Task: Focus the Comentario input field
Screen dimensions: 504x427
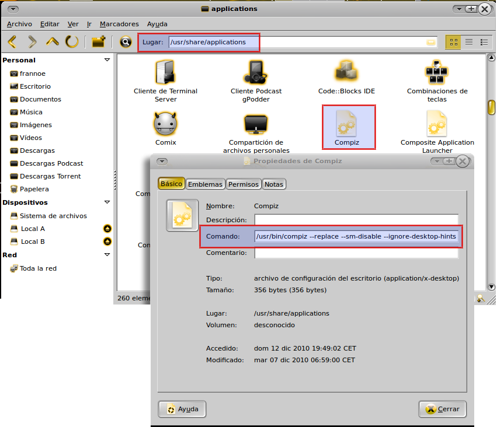Action: pos(356,253)
